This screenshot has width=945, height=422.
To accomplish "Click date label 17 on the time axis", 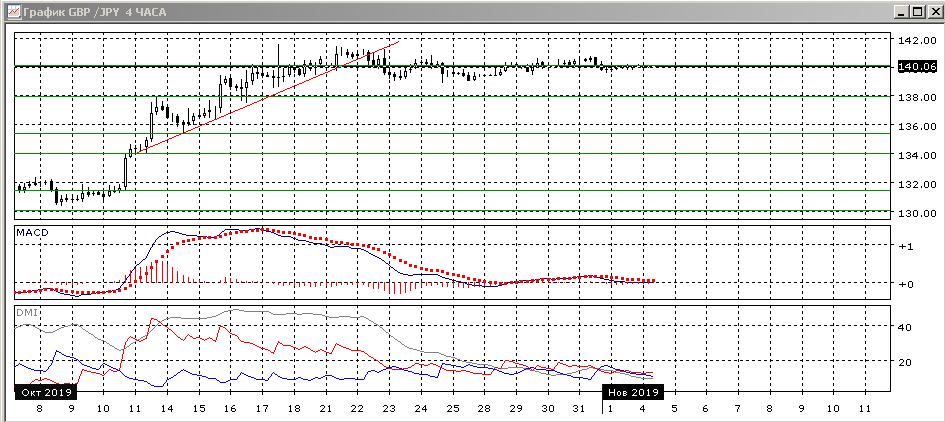I will (x=262, y=409).
